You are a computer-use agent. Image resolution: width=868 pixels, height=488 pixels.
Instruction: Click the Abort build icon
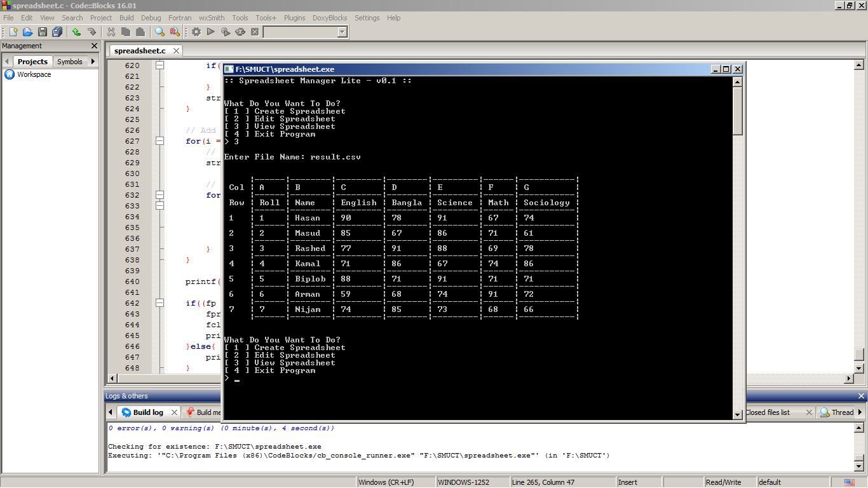[x=255, y=32]
